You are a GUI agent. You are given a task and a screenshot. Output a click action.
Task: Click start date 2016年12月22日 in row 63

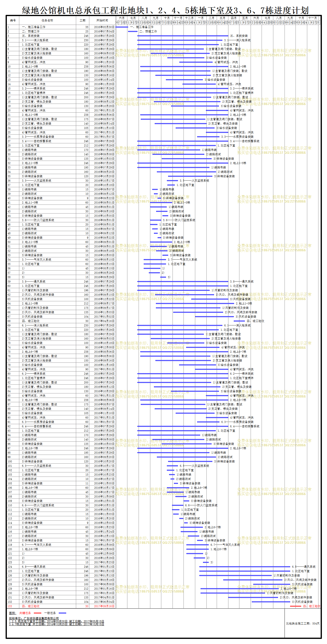(x=104, y=299)
